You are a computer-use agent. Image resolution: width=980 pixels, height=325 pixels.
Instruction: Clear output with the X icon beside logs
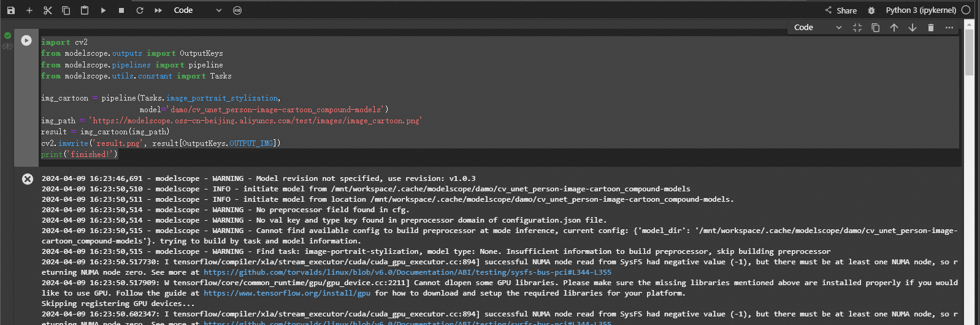tap(28, 179)
